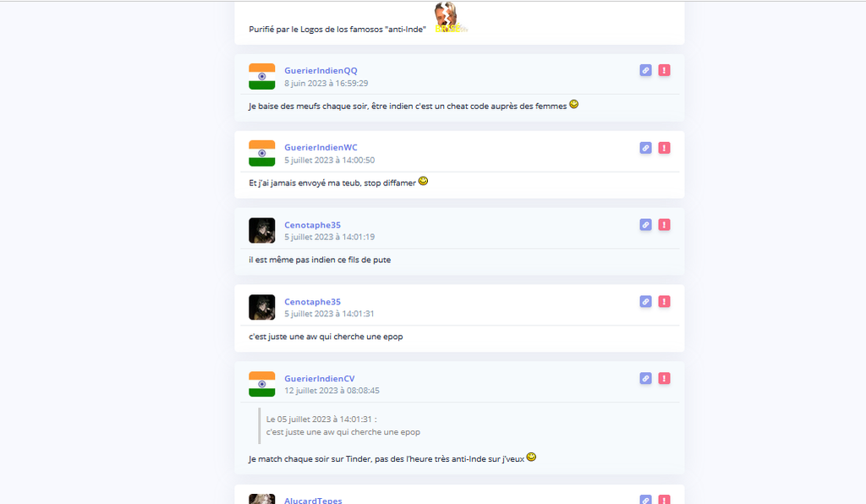Open GuerierIndienQQ's profile link
The height and width of the screenshot is (504, 866).
[321, 71]
